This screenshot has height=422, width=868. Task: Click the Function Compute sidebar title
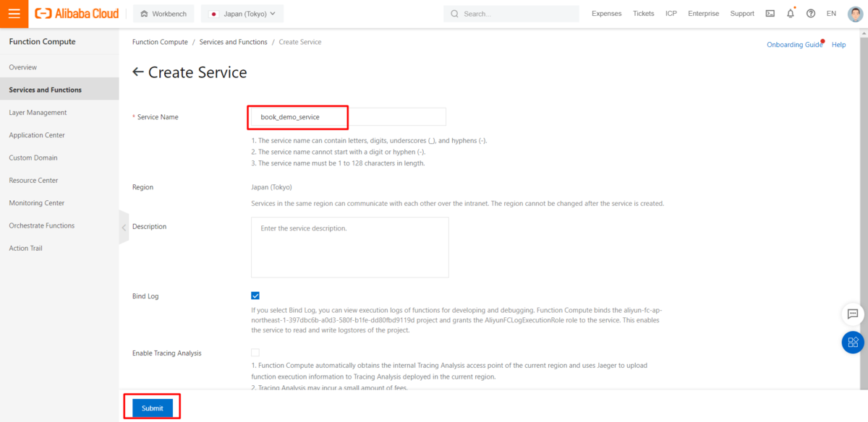[x=42, y=42]
